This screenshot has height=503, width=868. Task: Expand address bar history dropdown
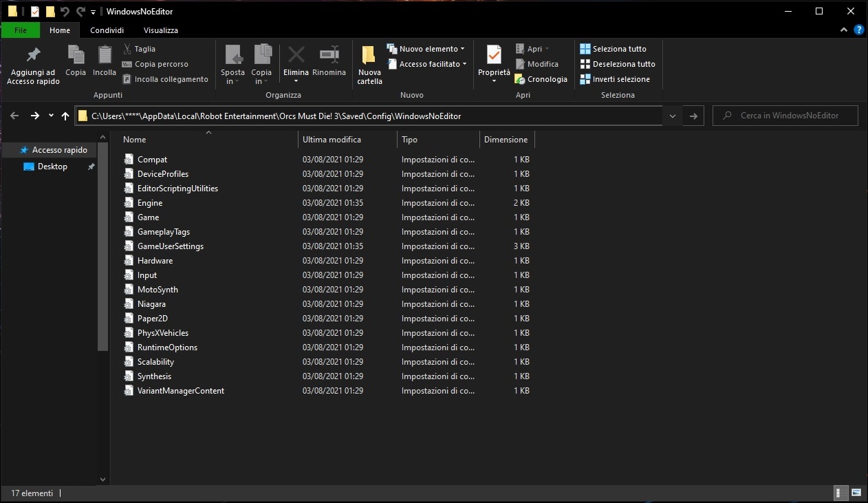pyautogui.click(x=673, y=116)
